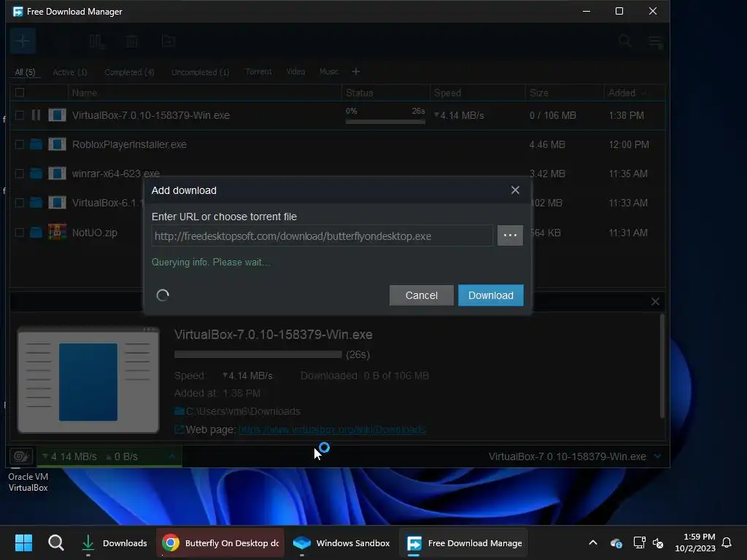
Task: Open folder icon for RobloxPlayerInstaller.exe
Action: pyautogui.click(x=36, y=144)
